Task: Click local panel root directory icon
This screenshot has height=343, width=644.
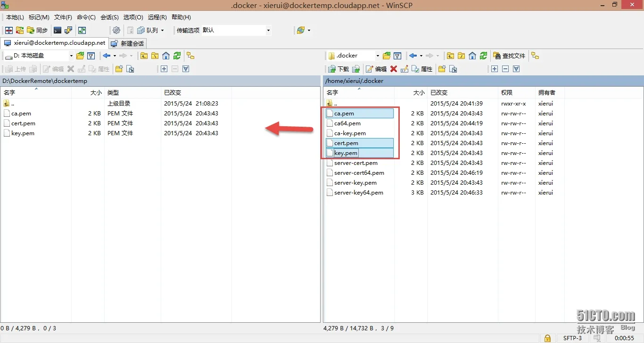Action: pyautogui.click(x=155, y=56)
